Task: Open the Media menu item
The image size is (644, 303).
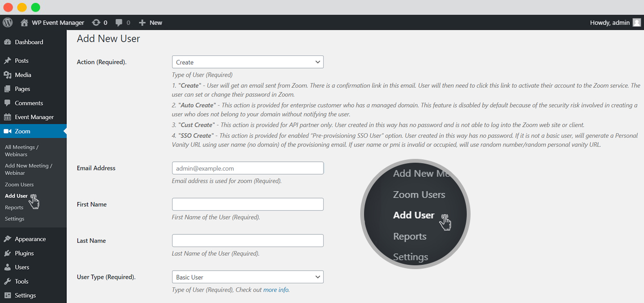Action: pos(23,75)
